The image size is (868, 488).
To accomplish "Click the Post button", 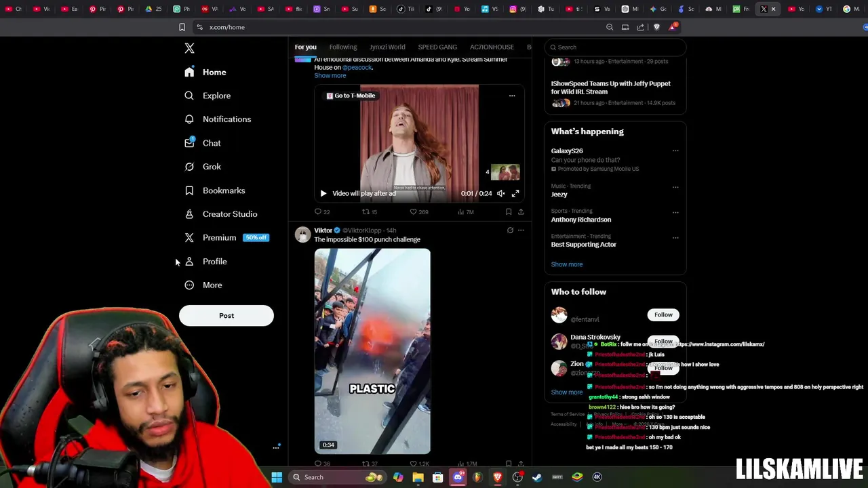I will coord(226,316).
